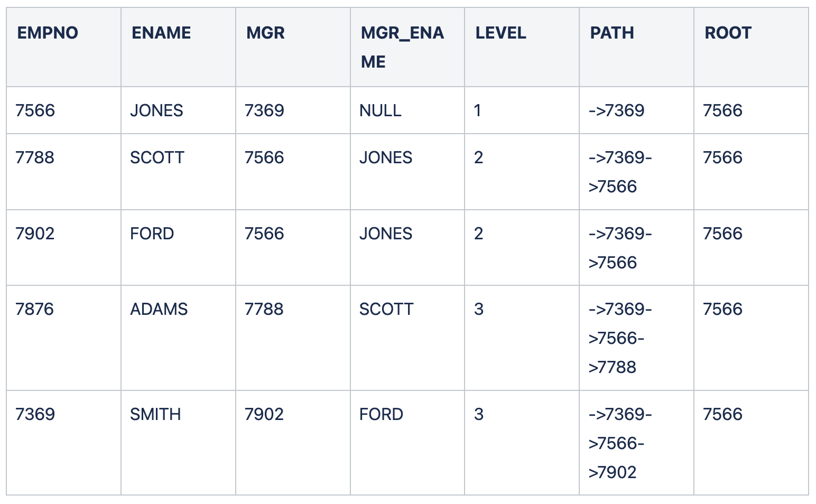Screen dimensions: 816x504
Task: Select MGR cell 7788 in ADAMS row
Action: (x=264, y=309)
